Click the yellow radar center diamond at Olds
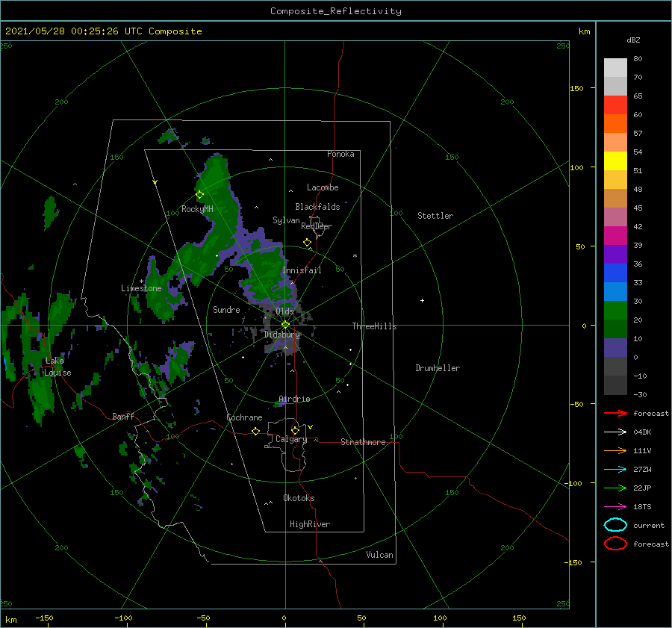This screenshot has height=628, width=672. [x=285, y=325]
